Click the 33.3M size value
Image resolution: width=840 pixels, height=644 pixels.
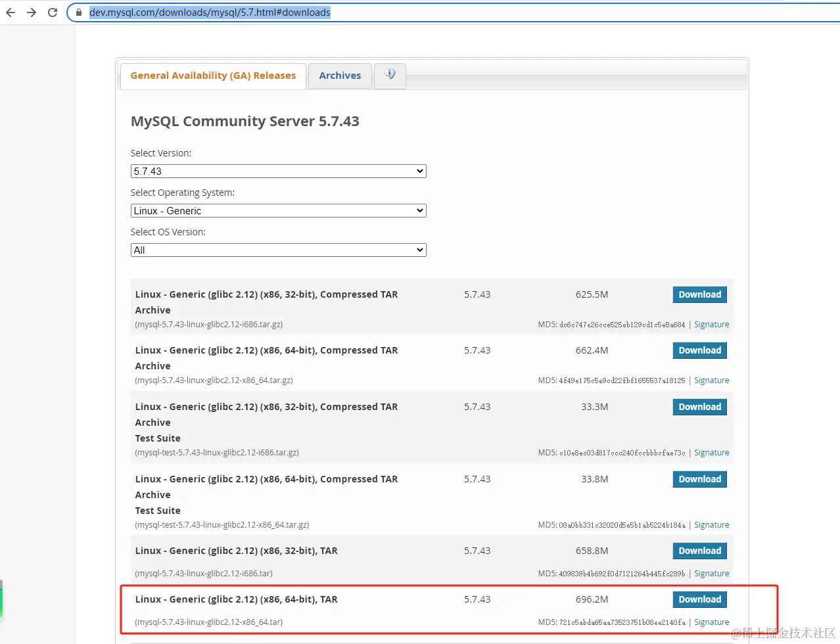point(594,407)
